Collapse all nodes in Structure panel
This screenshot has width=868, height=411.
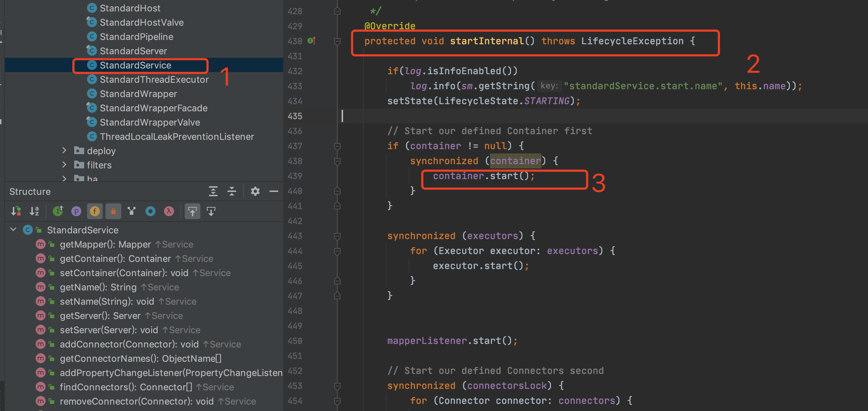tap(232, 192)
